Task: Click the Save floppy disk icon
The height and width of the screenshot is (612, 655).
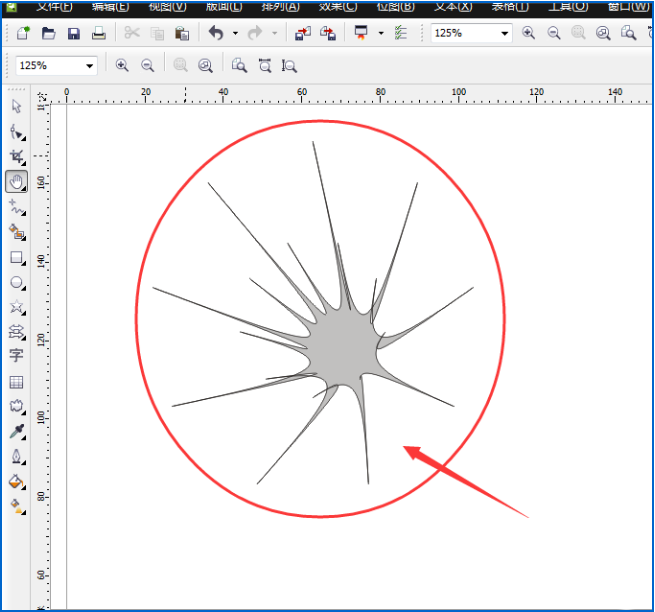Action: (x=73, y=34)
